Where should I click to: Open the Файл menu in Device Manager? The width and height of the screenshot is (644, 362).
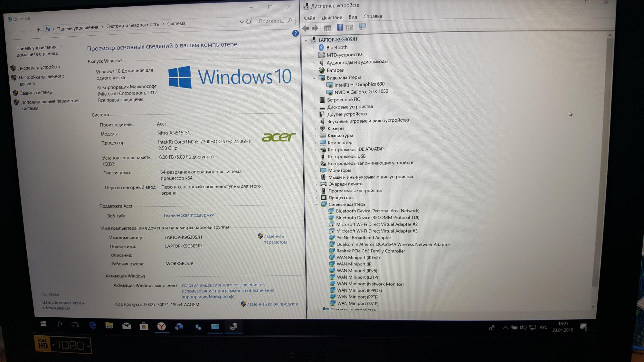point(310,16)
